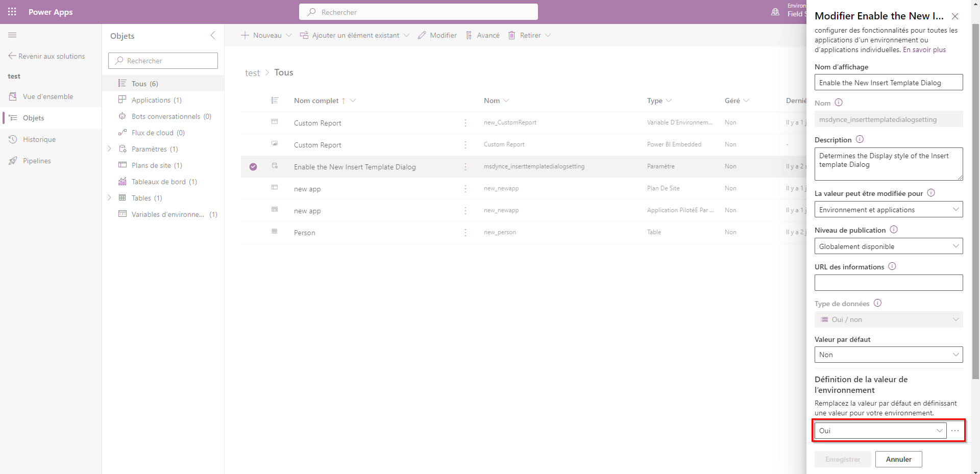Open more options for Power BI Embedded Custom Report row
Viewport: 980px width, 474px height.
[465, 145]
